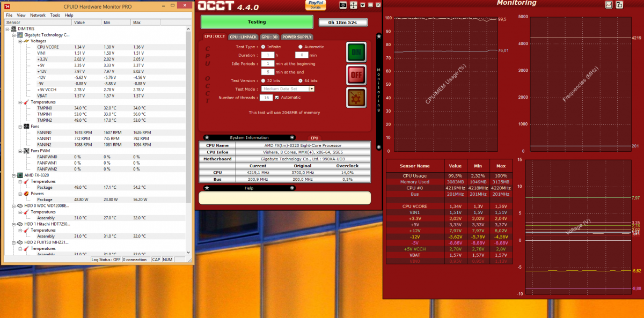This screenshot has width=644, height=318.
Task: Select 32 bits test version
Action: click(263, 80)
